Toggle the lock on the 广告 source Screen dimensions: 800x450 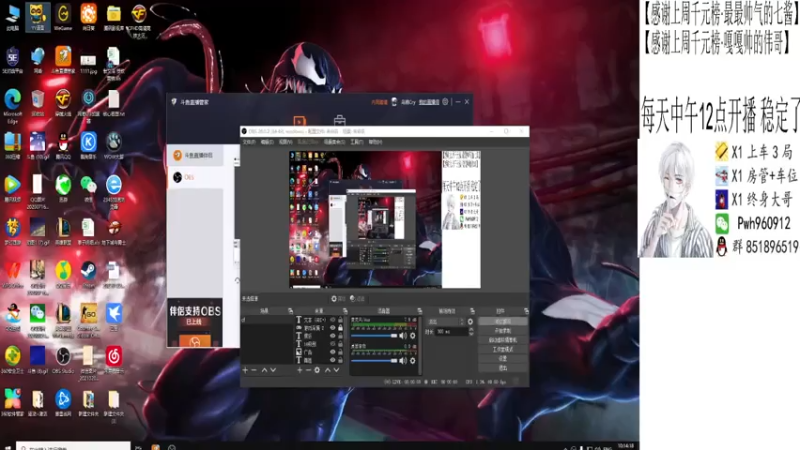(x=340, y=352)
